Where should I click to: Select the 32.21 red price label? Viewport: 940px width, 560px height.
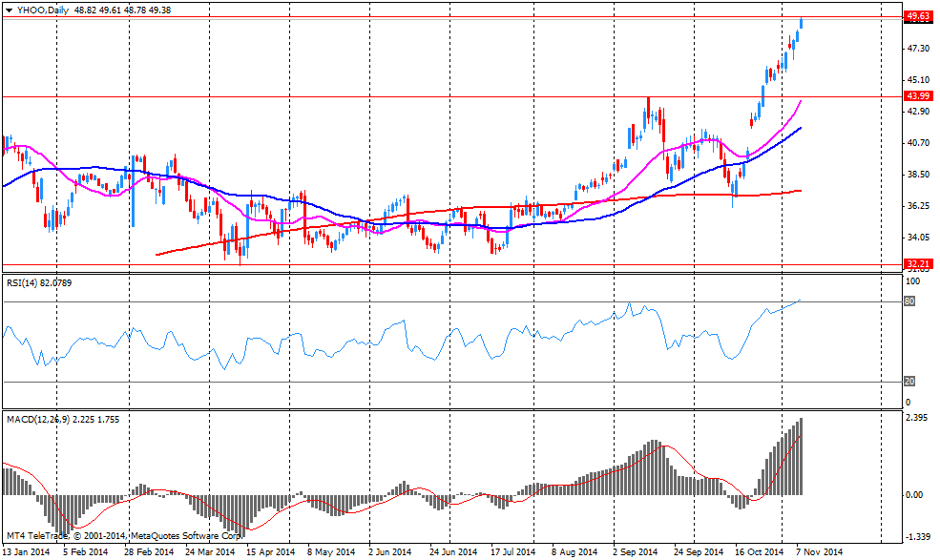(x=917, y=264)
